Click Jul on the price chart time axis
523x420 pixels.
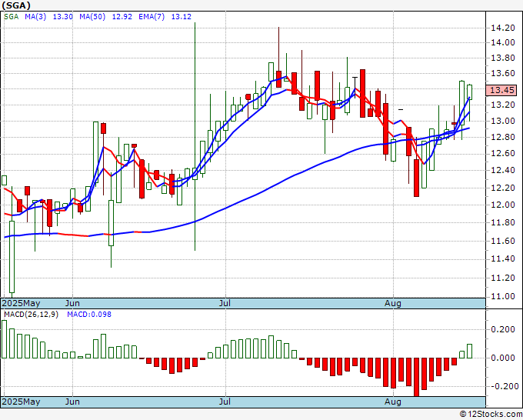(x=225, y=303)
